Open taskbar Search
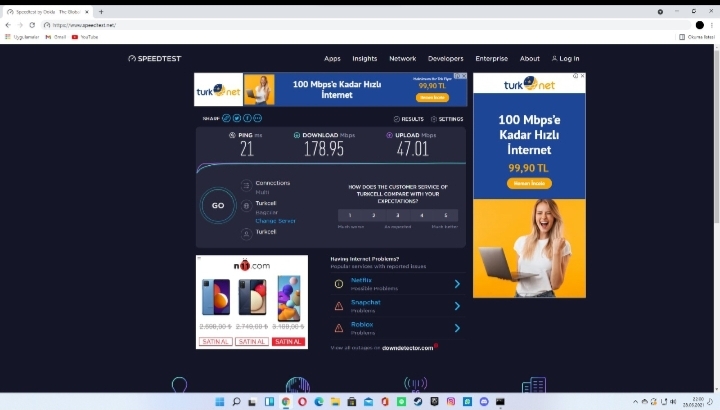Screen dimensions: 720x410 pyautogui.click(x=236, y=402)
